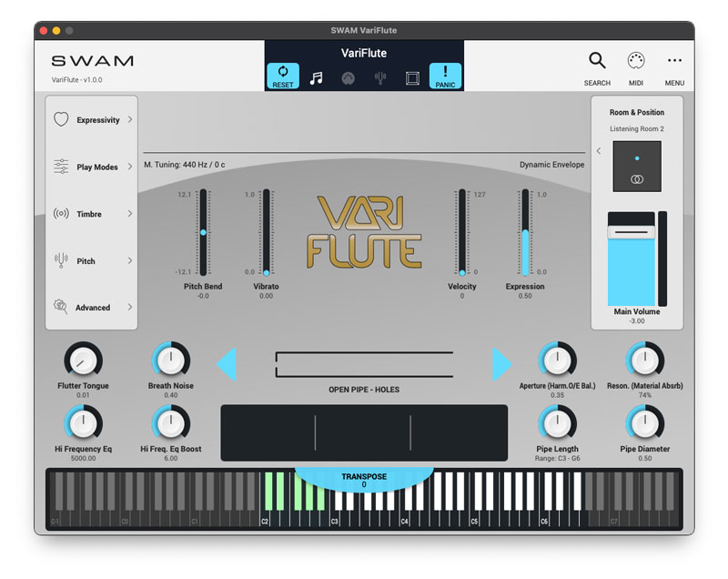Open the Advanced settings panel
Screen dimensions: 728x579
tap(91, 308)
